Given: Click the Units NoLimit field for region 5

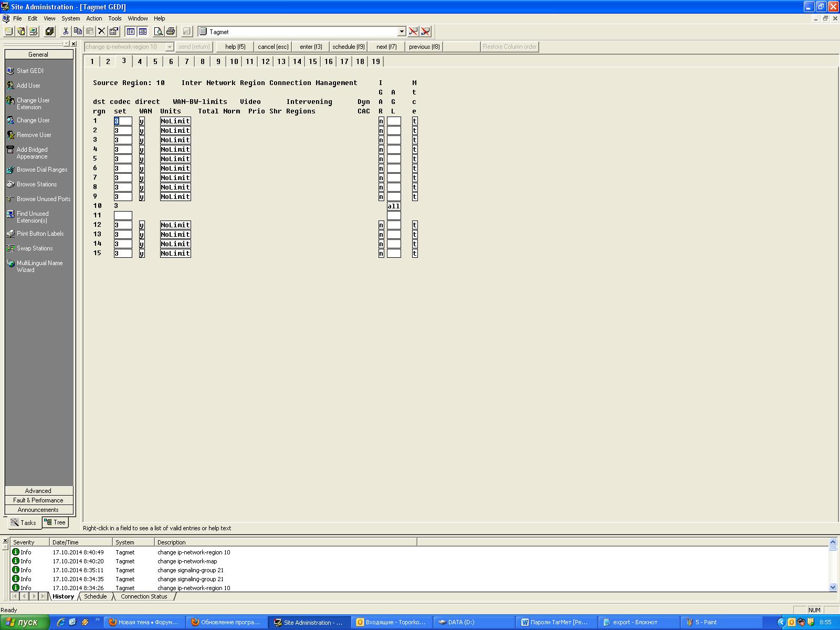Looking at the screenshot, I should pos(175,159).
